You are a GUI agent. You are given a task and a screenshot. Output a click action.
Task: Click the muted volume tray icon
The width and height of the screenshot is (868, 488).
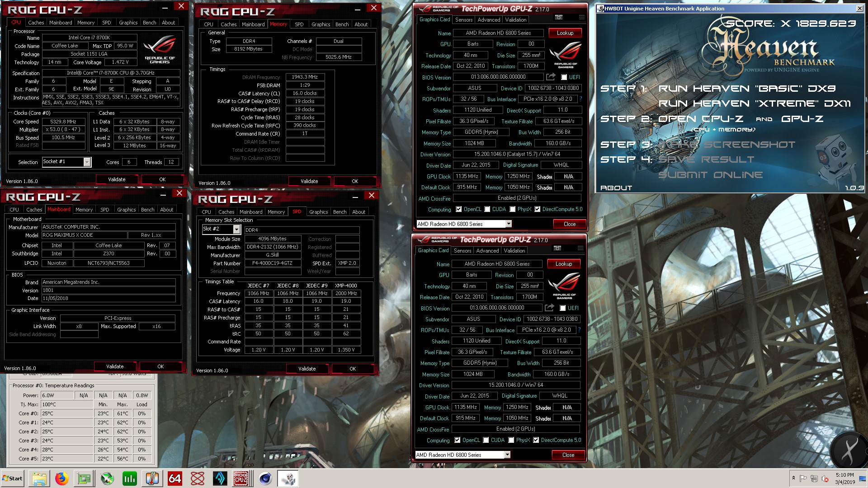point(825,479)
